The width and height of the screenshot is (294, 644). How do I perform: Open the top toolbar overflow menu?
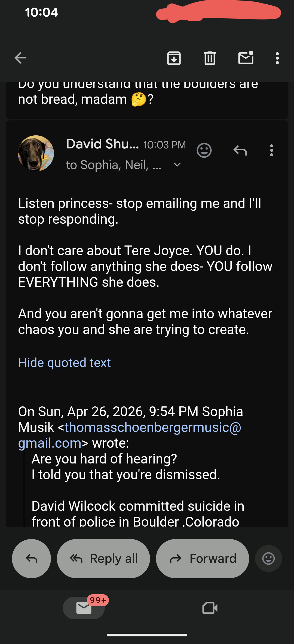[x=277, y=58]
